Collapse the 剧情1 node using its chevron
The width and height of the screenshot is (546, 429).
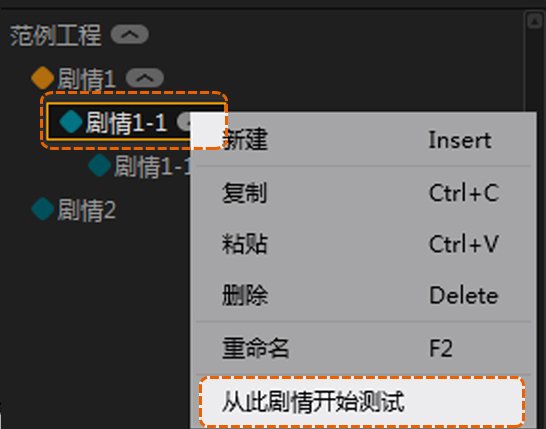click(x=145, y=78)
